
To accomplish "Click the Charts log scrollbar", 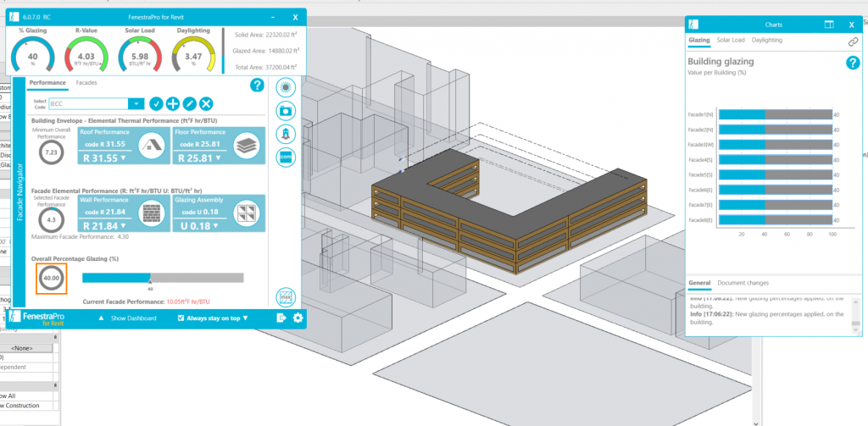I will point(856,314).
